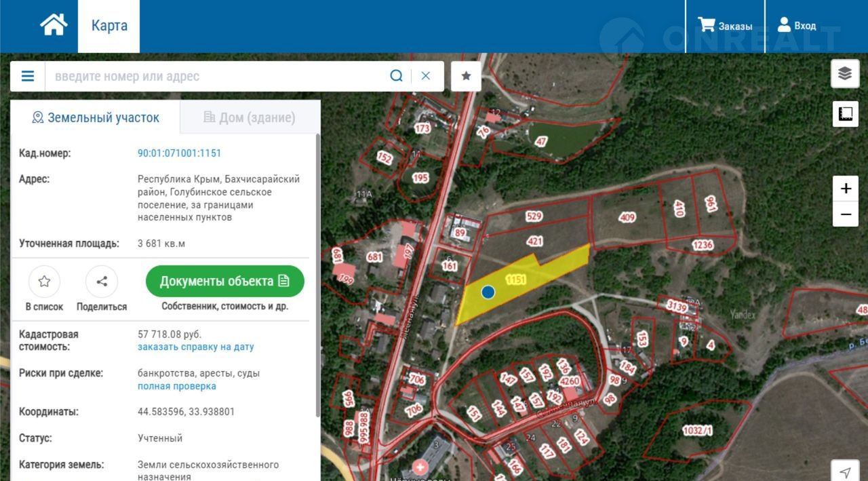Open cadastral number 90:01:071001:1151 link
This screenshot has width=868, height=481.
tap(179, 153)
